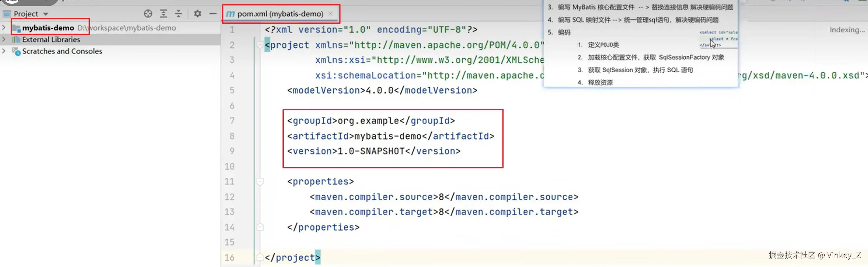Select Scratches and Consoles in the tree

coord(62,51)
